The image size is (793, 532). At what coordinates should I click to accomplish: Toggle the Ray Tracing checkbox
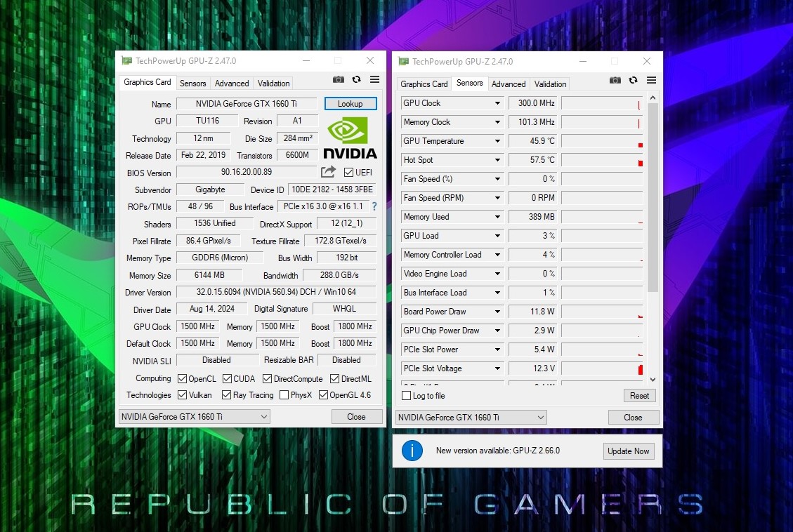pos(227,394)
